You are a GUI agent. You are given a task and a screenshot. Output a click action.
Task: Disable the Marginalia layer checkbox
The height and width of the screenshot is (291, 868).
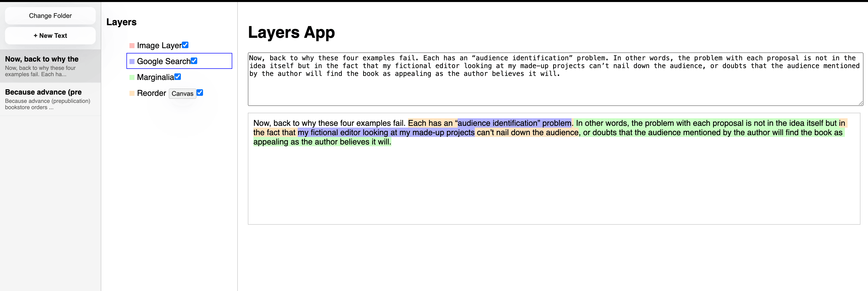coord(178,77)
